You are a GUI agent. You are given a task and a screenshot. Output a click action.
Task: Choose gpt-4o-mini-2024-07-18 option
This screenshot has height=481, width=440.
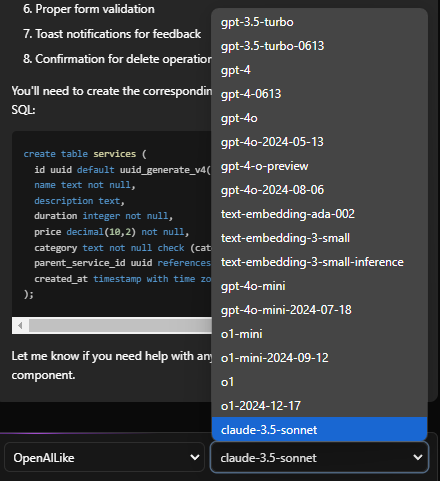point(319,310)
